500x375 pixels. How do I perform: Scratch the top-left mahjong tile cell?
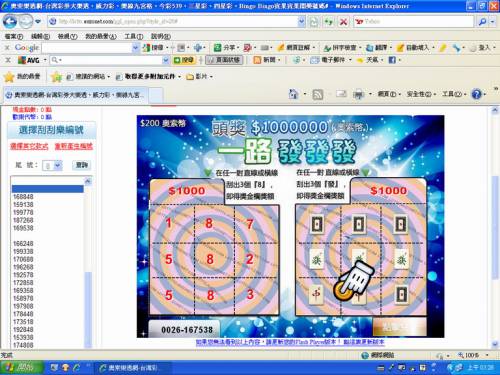coord(317,224)
